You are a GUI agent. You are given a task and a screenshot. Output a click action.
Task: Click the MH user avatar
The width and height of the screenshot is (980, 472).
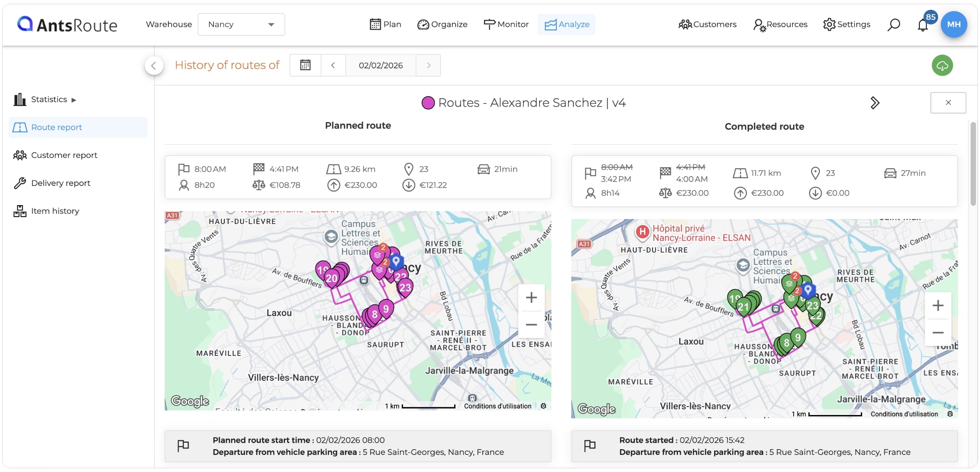pos(954,24)
